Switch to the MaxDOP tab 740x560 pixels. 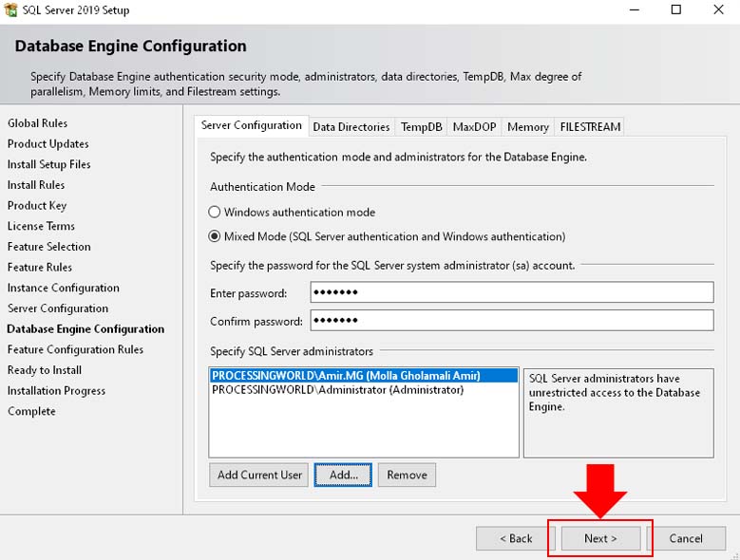pos(474,127)
